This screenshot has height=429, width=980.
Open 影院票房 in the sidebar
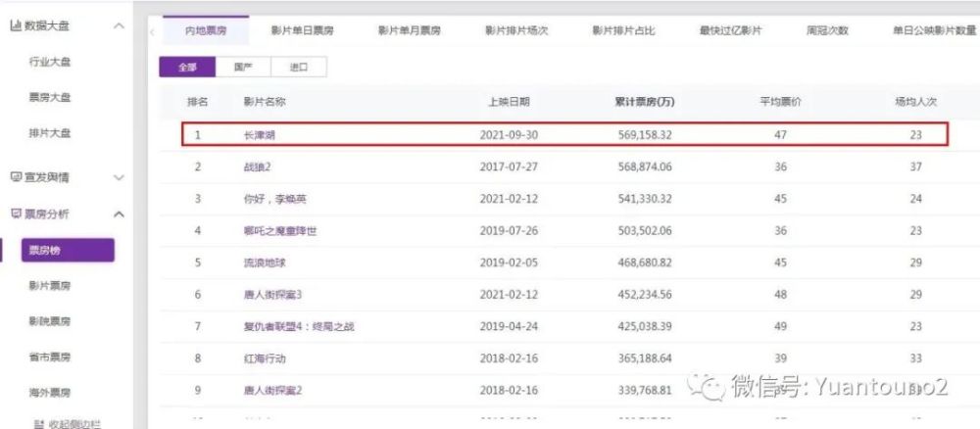tap(50, 321)
